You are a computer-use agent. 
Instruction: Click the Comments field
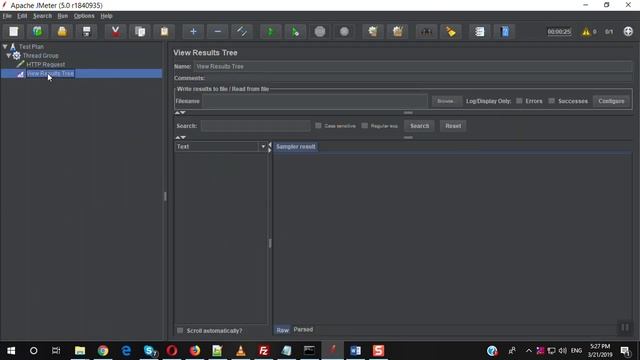tap(419, 78)
